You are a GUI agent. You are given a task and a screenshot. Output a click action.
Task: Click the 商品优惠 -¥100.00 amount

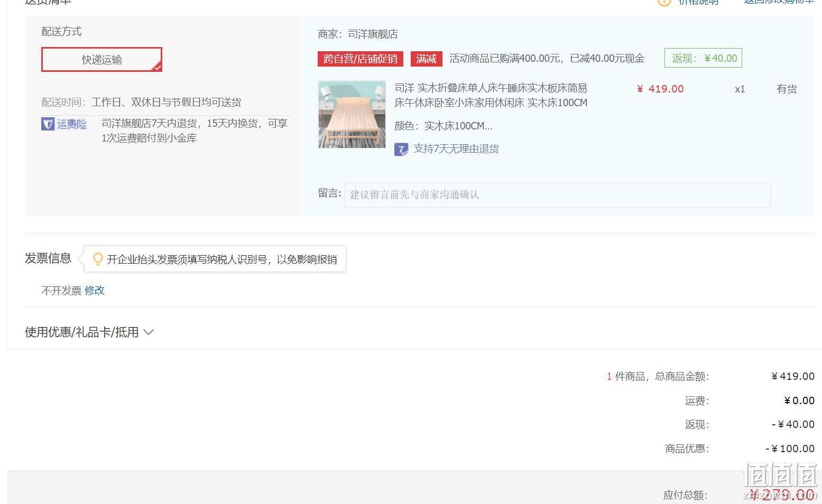click(790, 449)
